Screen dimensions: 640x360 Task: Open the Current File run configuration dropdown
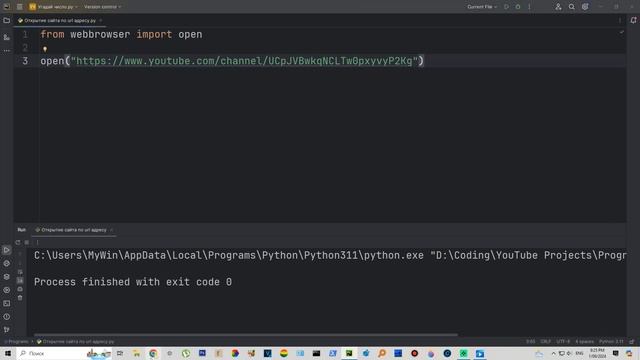(482, 7)
